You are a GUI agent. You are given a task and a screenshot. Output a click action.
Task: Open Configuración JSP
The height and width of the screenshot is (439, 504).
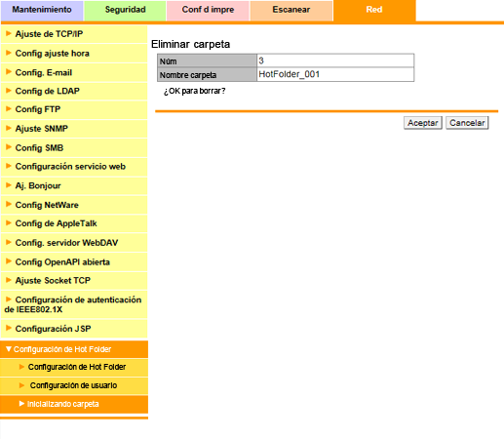click(74, 329)
